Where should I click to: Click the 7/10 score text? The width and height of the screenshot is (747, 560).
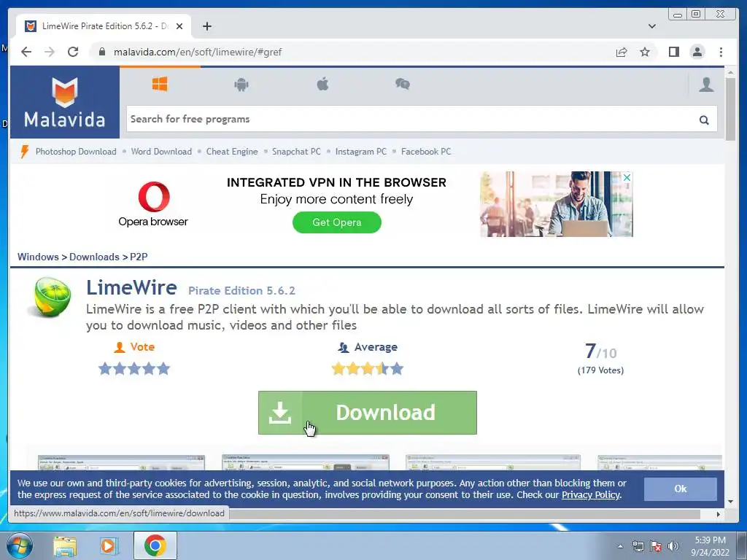point(600,352)
